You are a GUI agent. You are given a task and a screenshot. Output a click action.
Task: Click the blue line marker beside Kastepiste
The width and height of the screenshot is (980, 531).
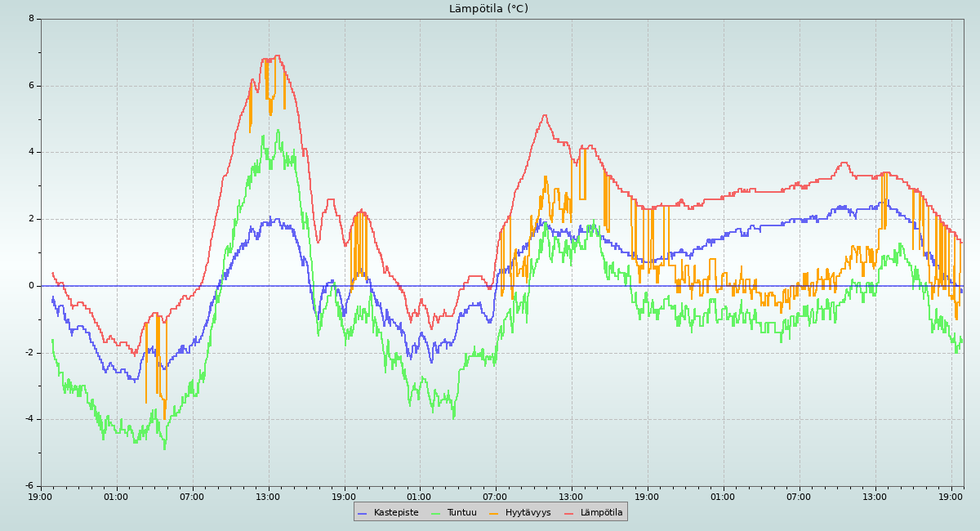click(x=363, y=513)
